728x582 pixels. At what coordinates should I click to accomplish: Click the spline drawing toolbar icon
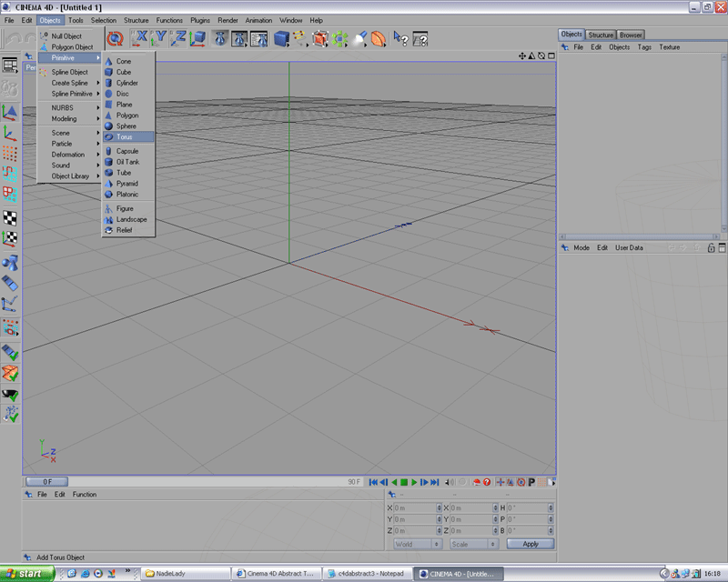(x=300, y=38)
